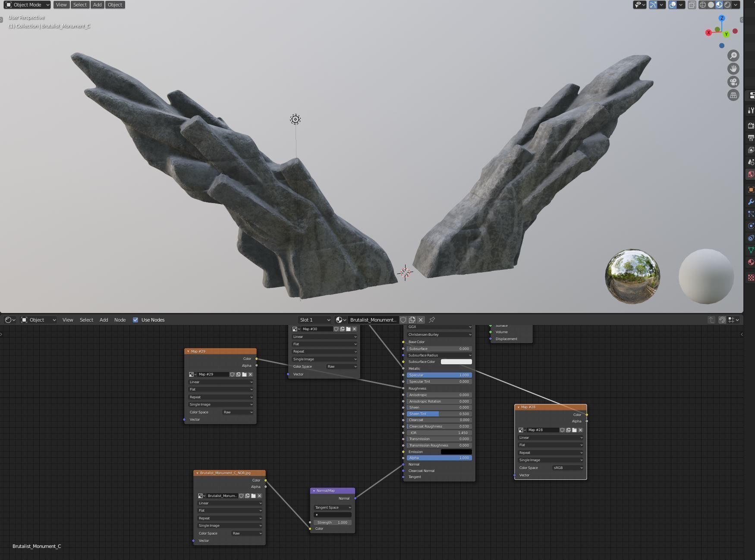Click the parent node tree arrow icon
Viewport: 755px width, 560px height.
[711, 320]
